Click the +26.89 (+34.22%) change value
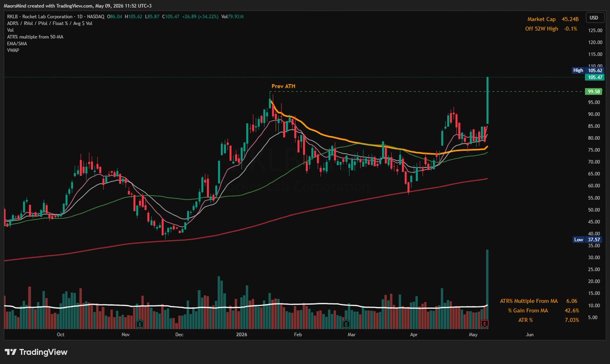610x364 pixels. coord(200,17)
